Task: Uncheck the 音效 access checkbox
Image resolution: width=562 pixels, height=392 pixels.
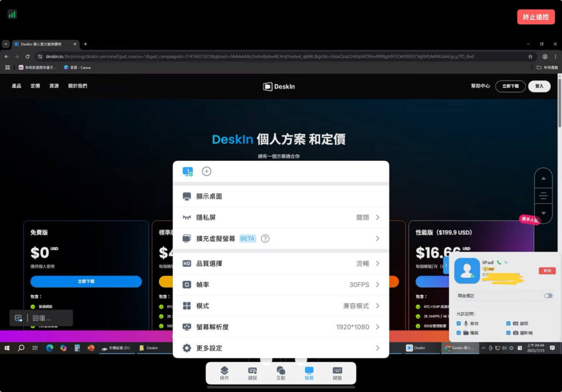Action: pyautogui.click(x=459, y=323)
